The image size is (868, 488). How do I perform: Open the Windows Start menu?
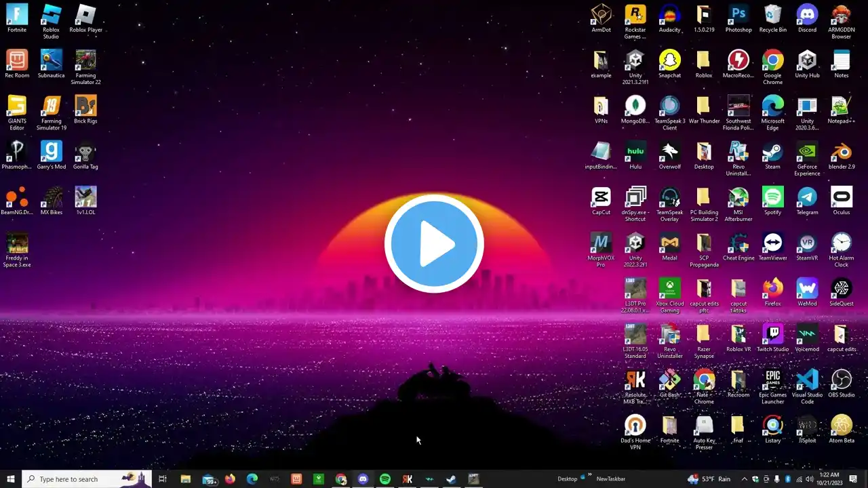[11, 479]
